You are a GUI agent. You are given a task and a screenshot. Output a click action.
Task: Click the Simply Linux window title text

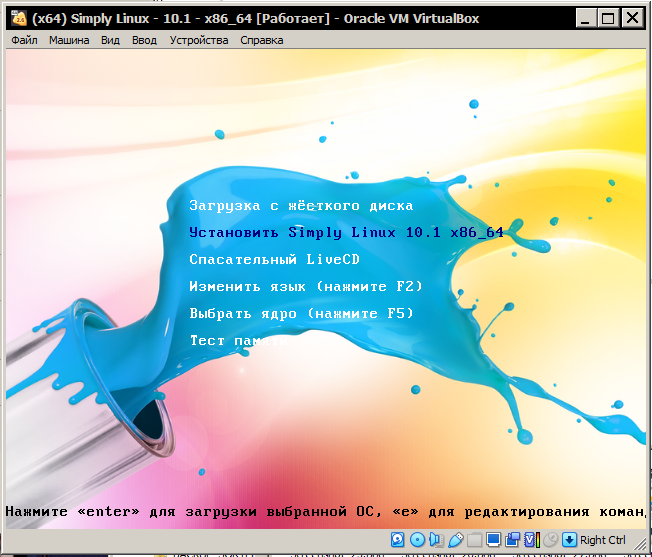[255, 19]
